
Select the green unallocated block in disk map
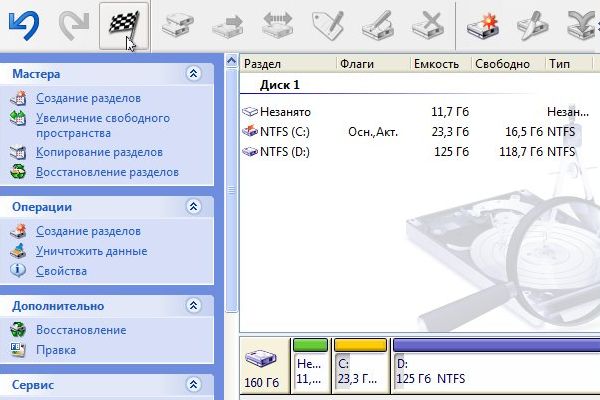point(310,366)
